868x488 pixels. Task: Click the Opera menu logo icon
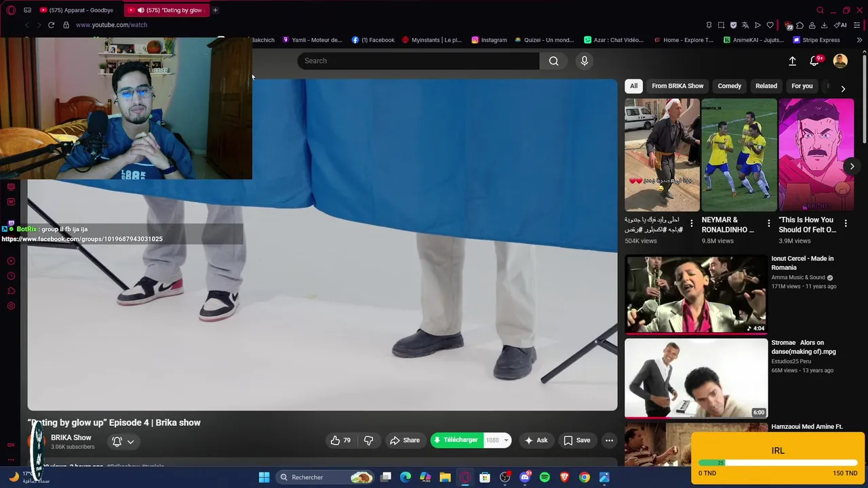tap(12, 10)
